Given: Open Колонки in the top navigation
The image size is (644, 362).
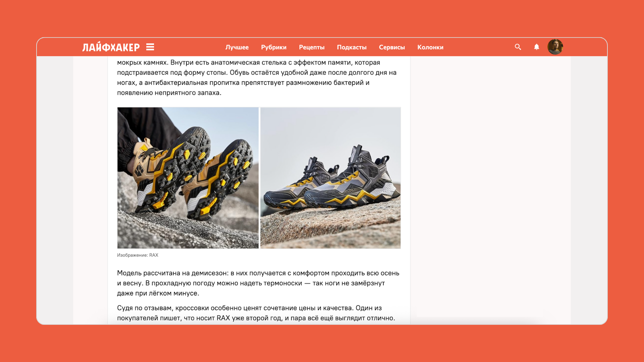Looking at the screenshot, I should tap(430, 47).
